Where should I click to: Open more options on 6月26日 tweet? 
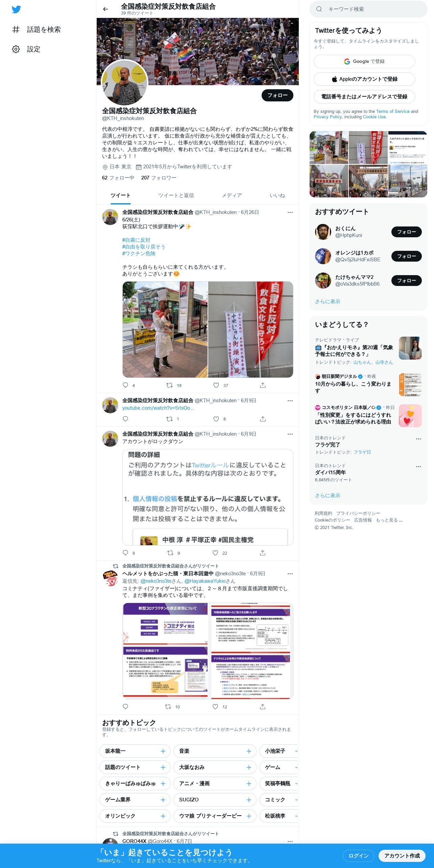point(290,212)
